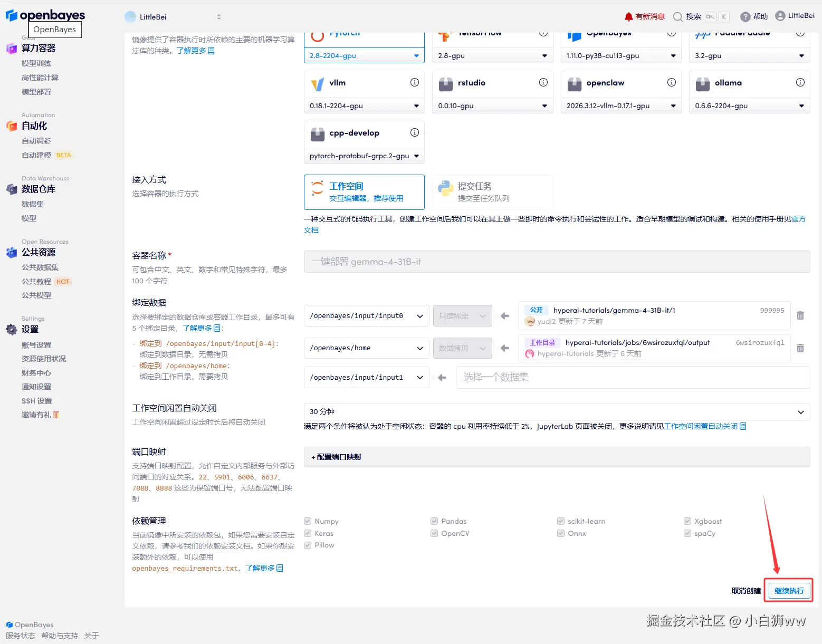This screenshot has height=644, width=822.
Task: Click the 配置端口映射 button
Action: 557,457
